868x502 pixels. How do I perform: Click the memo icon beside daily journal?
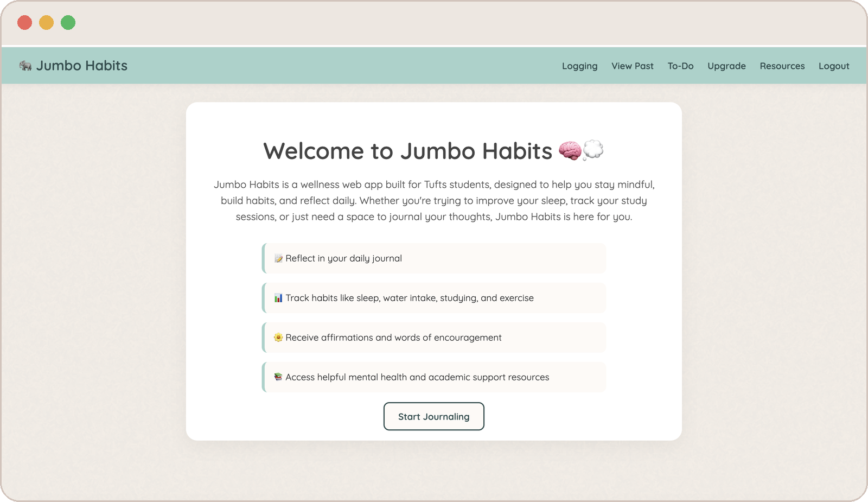tap(278, 258)
